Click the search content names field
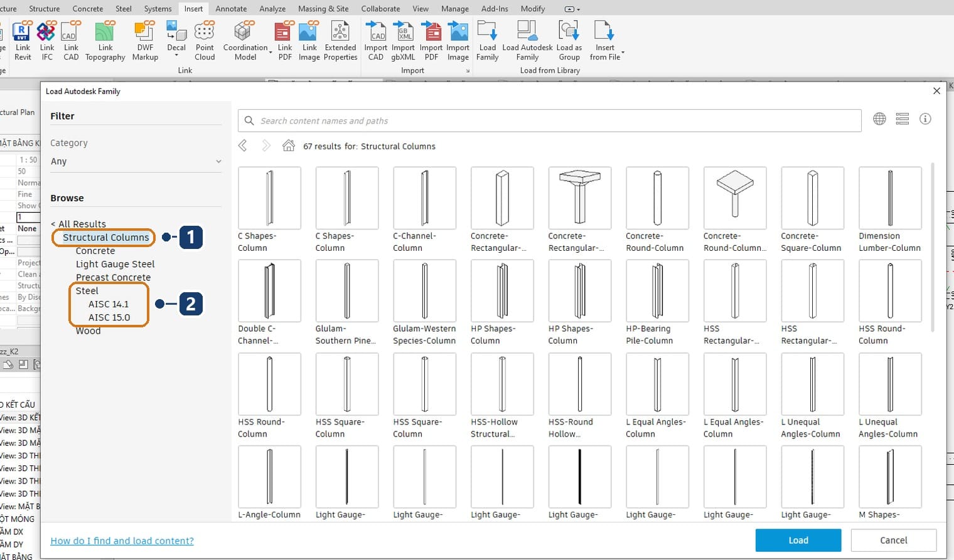The height and width of the screenshot is (560, 954). pos(549,120)
